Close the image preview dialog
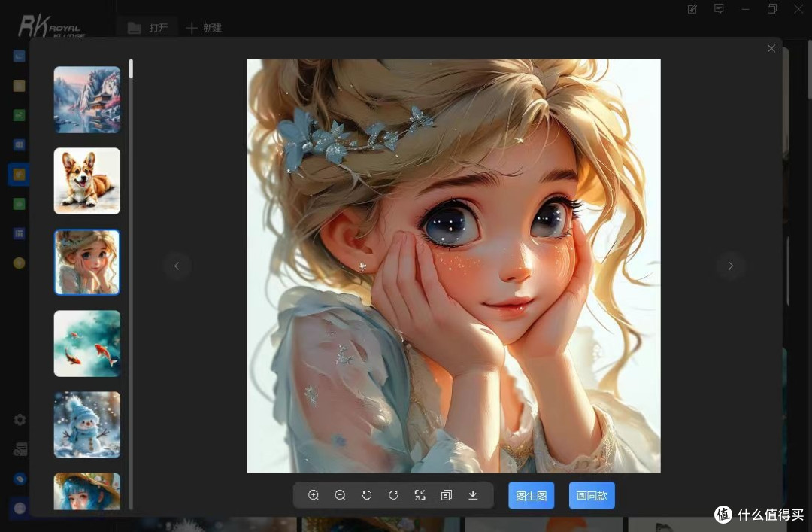Viewport: 812px width, 532px height. [x=771, y=48]
